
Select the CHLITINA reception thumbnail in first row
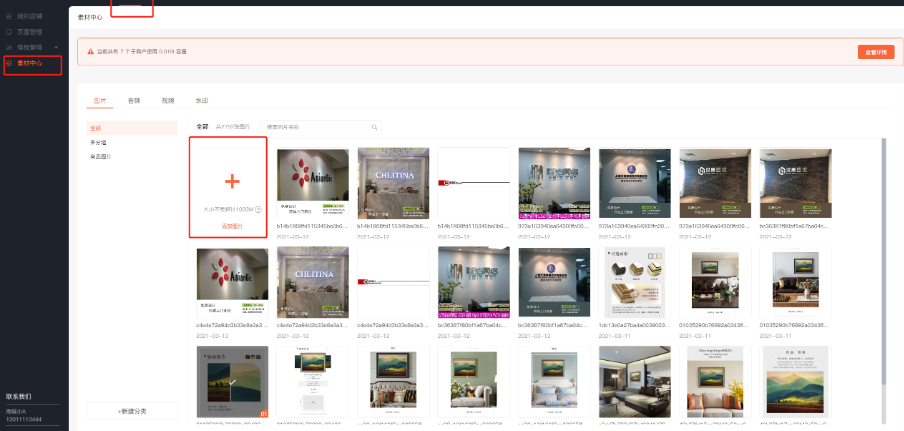[393, 182]
